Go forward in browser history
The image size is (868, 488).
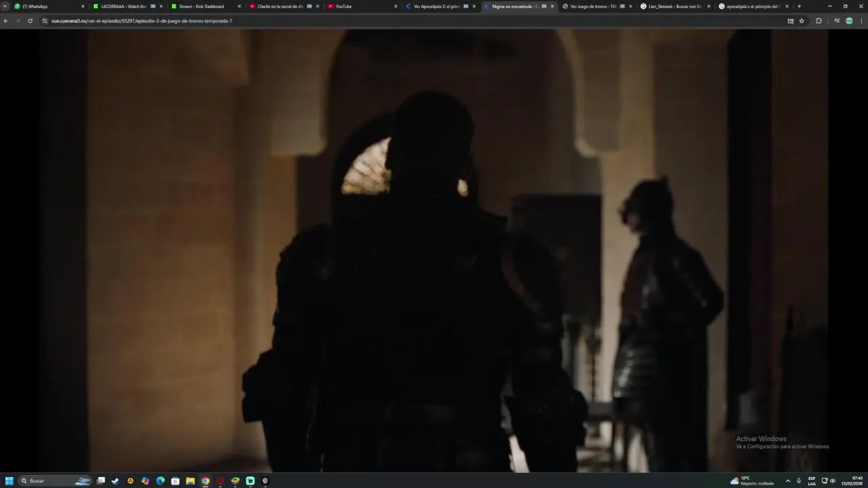(x=18, y=21)
